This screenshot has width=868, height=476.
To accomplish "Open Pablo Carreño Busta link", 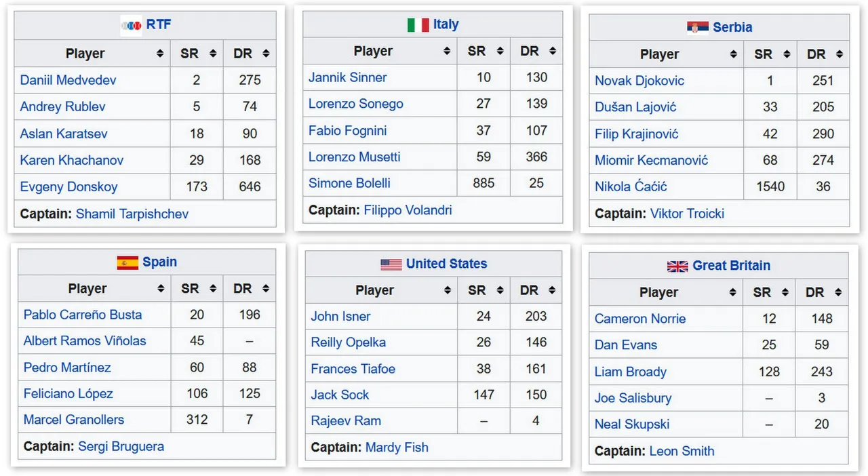I will coord(83,315).
